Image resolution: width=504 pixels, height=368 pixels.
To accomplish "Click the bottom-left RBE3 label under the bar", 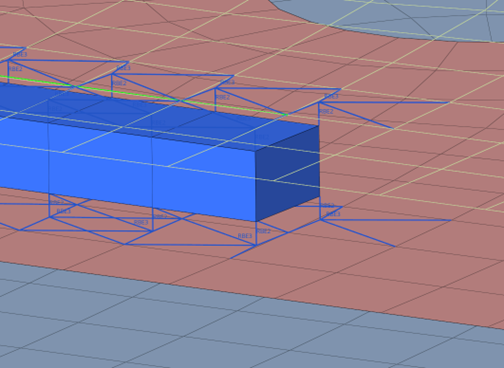I will point(64,211).
